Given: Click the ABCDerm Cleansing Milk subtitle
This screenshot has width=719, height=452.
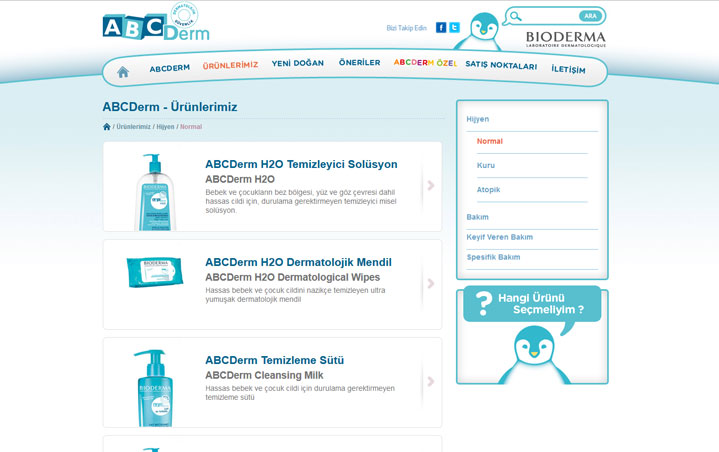Looking at the screenshot, I should 264,375.
